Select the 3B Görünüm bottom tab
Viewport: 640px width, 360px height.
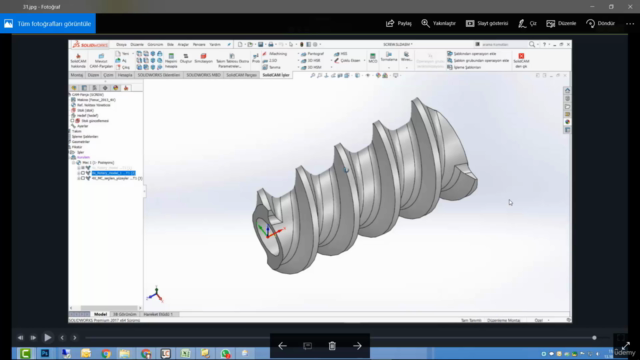pyautogui.click(x=124, y=314)
